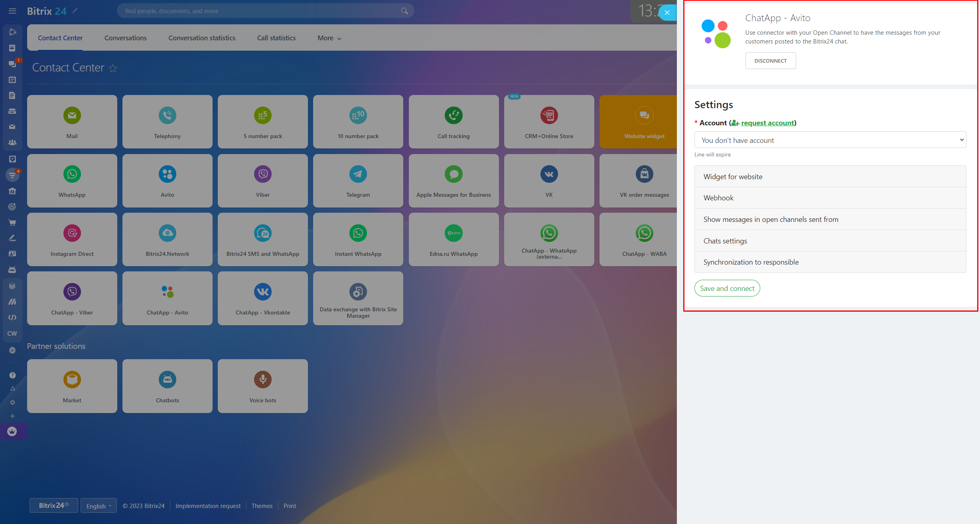Open the ChatApp - Avito tile
This screenshot has height=524, width=980.
pyautogui.click(x=167, y=298)
